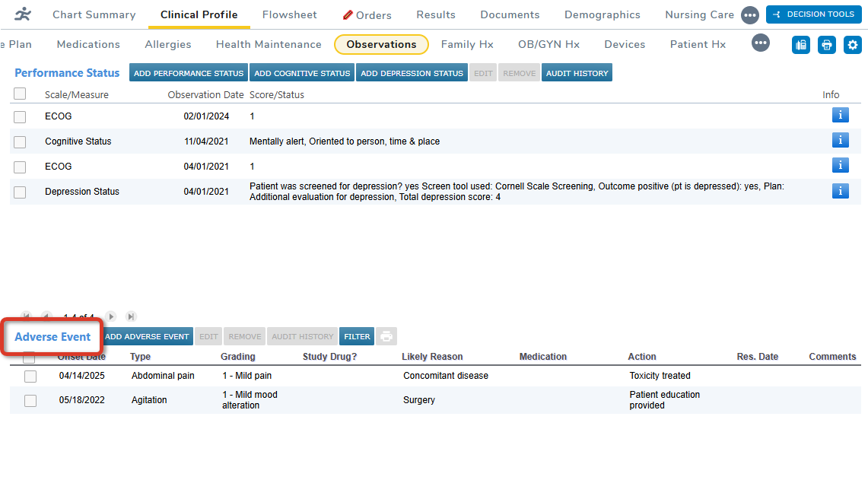This screenshot has height=499, width=868.
Task: Click the Toxicity treated action cell
Action: pos(660,376)
